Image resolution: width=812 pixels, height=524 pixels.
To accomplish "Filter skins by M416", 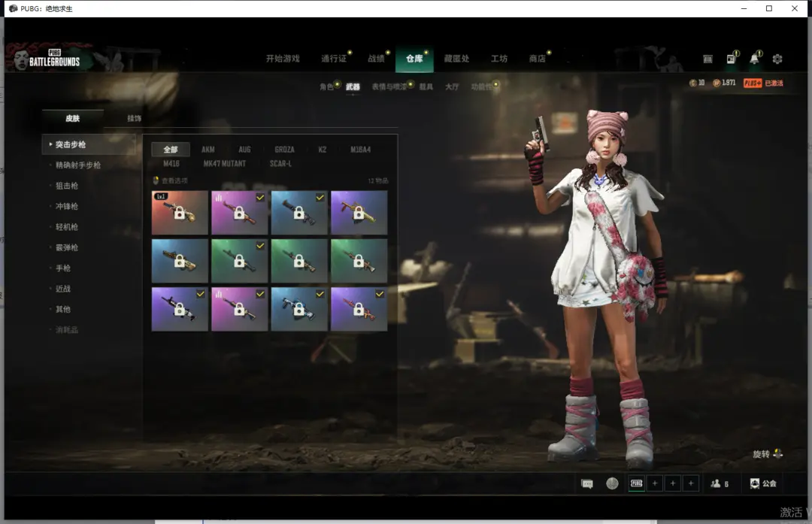I will pyautogui.click(x=171, y=164).
